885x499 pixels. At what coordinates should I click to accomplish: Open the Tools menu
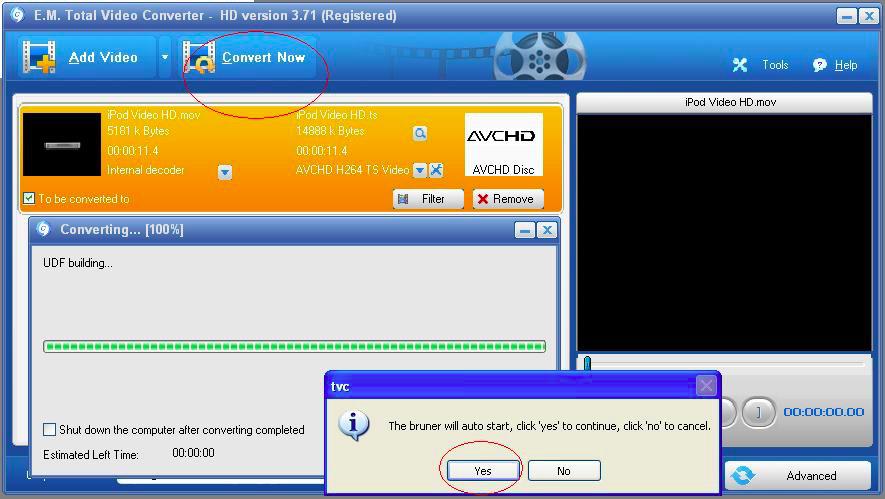click(775, 65)
